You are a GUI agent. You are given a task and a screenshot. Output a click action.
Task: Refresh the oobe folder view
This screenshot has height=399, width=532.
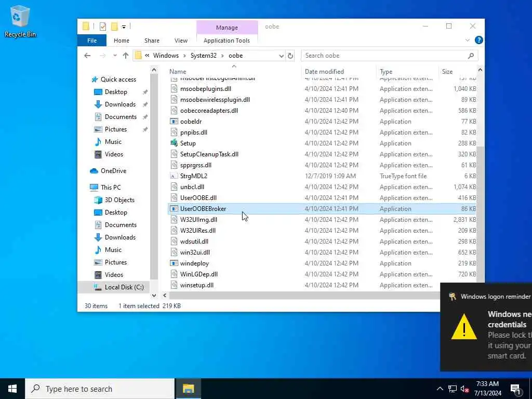click(x=290, y=56)
